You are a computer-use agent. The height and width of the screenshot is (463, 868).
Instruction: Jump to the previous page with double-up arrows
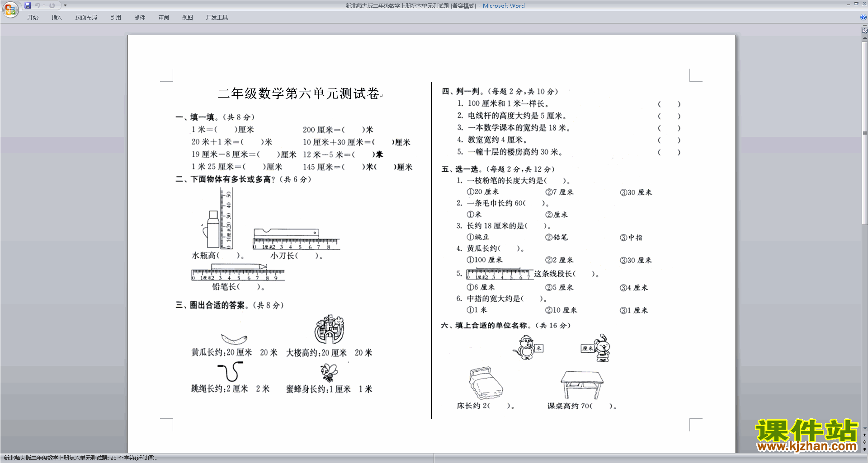(864, 435)
